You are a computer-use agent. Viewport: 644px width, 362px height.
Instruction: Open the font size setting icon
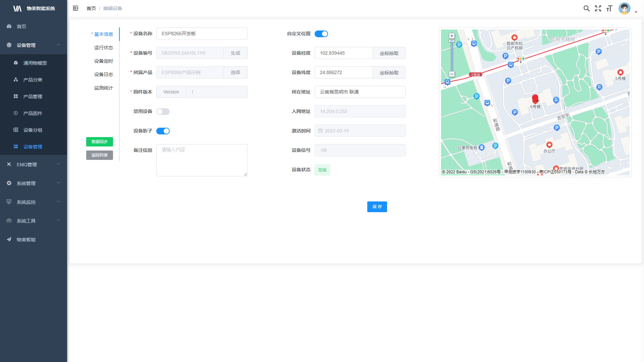click(609, 8)
